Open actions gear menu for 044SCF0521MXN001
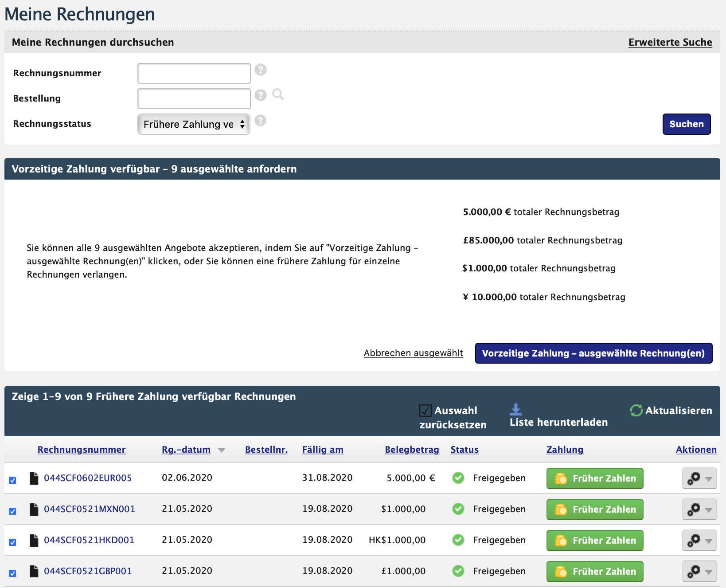 (699, 510)
